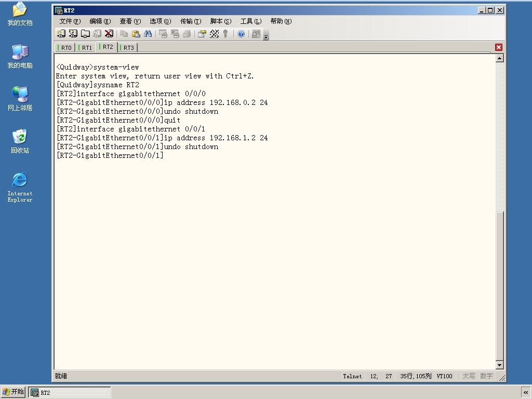Switch to the RT1 session tab
Viewport: 532px width, 399px height.
(85, 47)
